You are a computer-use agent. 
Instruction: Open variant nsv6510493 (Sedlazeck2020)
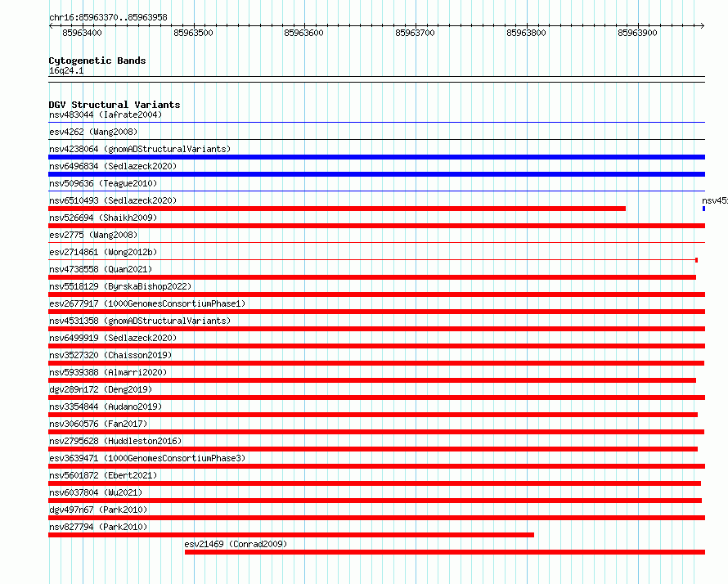click(113, 200)
